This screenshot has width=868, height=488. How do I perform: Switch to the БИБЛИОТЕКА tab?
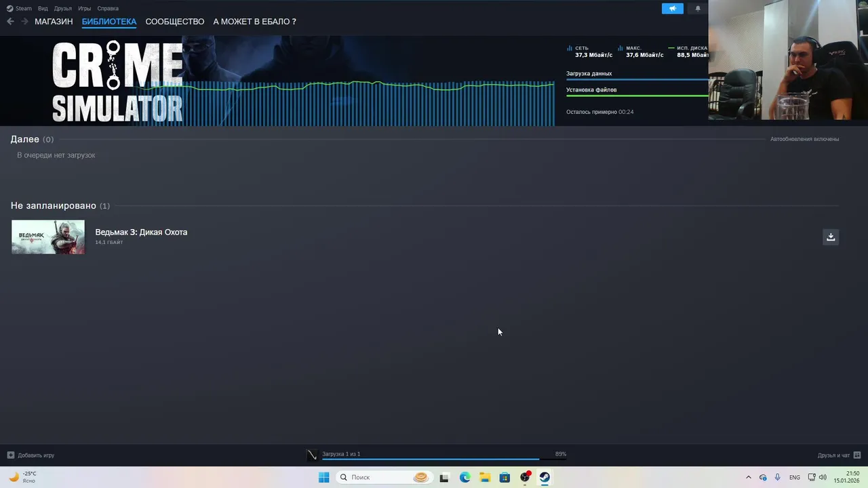(x=109, y=22)
